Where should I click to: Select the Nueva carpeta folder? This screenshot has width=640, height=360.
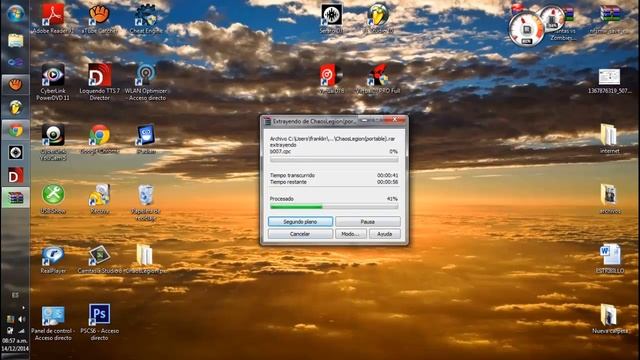(x=610, y=319)
